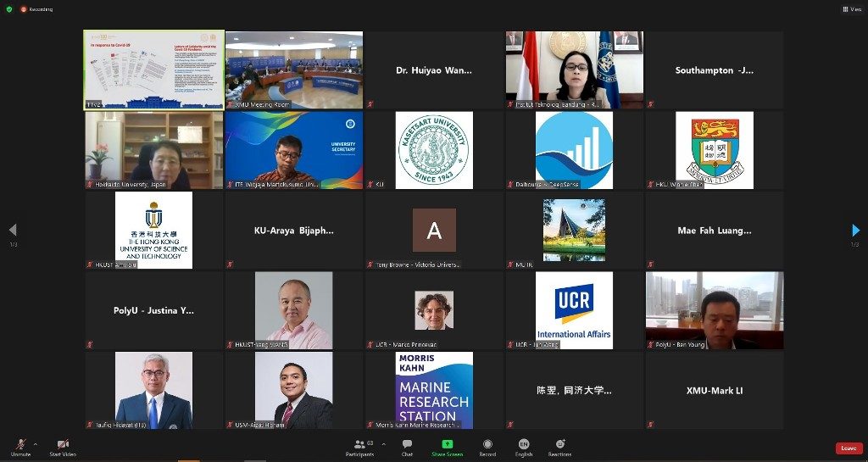Image resolution: width=868 pixels, height=462 pixels.
Task: Open the Reactions menu
Action: coord(559,446)
